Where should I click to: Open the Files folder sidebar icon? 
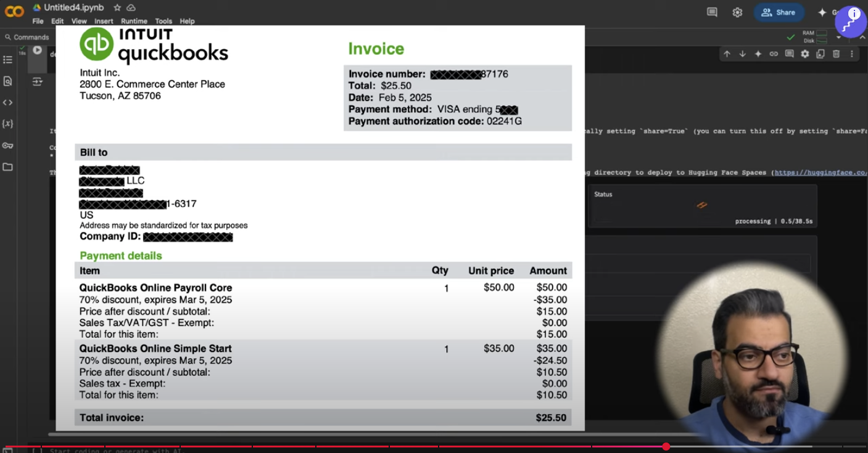(7, 167)
